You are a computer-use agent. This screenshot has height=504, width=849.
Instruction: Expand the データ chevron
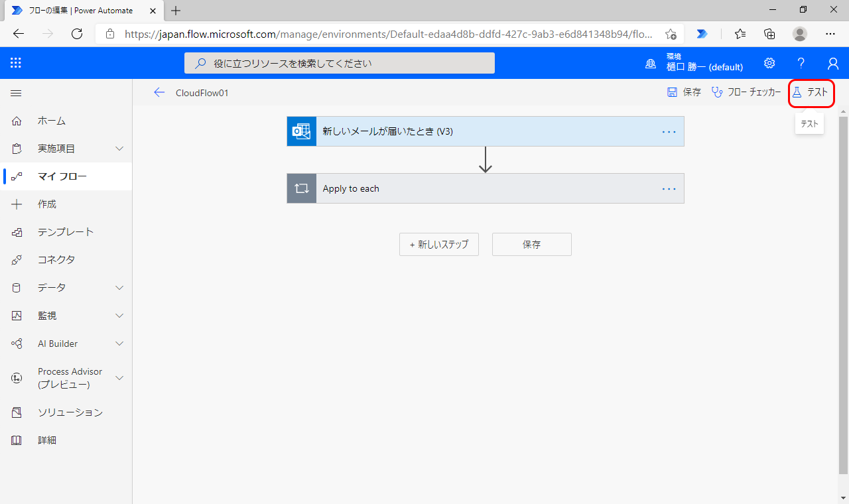tap(119, 288)
